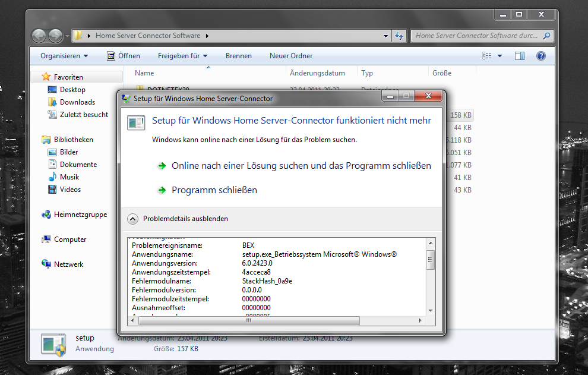This screenshot has height=375, width=588.
Task: Click the Öffnen toolbar button
Action: pyautogui.click(x=124, y=56)
